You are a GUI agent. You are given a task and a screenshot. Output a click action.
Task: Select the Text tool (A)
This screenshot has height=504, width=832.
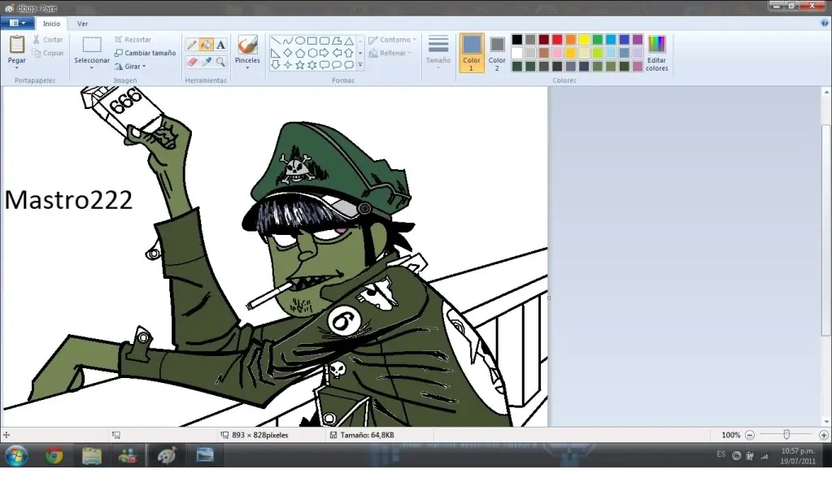click(x=220, y=45)
